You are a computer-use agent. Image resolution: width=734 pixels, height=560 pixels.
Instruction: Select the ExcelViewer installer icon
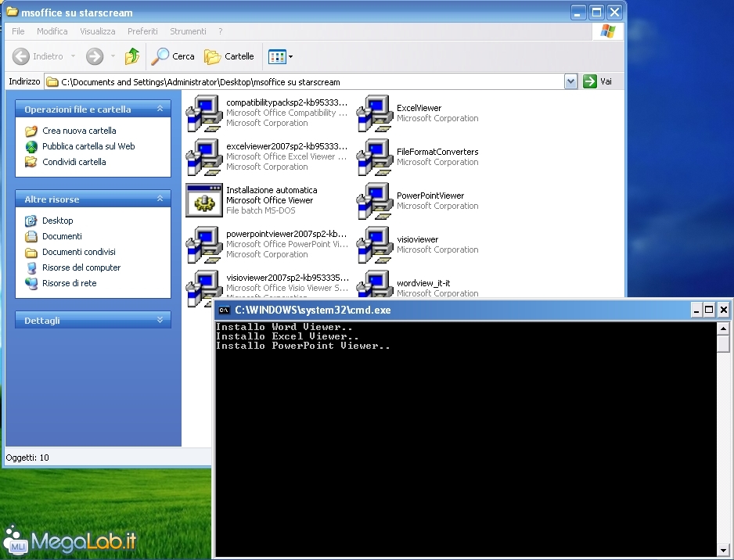[x=375, y=113]
